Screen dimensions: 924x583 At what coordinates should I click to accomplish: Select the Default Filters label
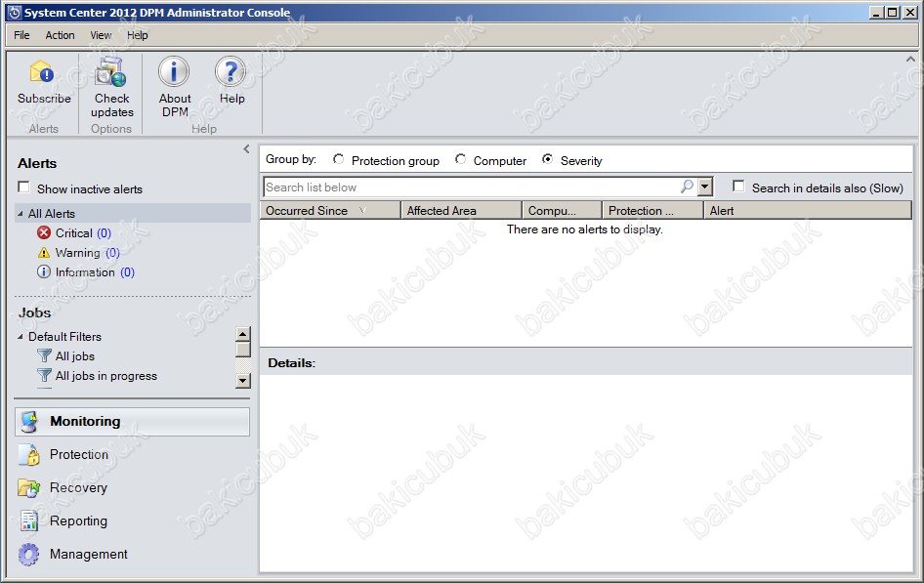(64, 337)
